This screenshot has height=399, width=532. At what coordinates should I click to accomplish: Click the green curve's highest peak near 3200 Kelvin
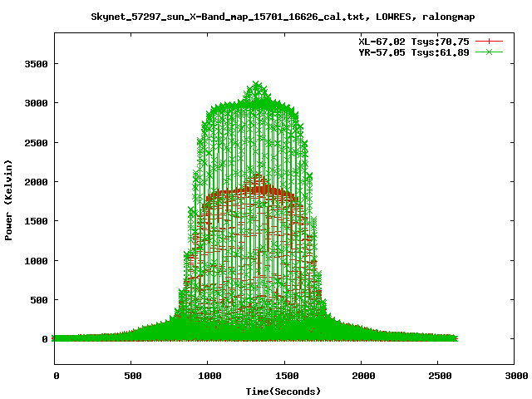click(257, 85)
